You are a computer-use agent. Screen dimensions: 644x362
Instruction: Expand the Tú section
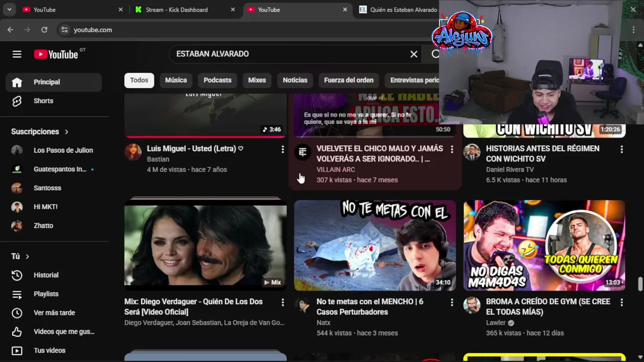(20, 256)
